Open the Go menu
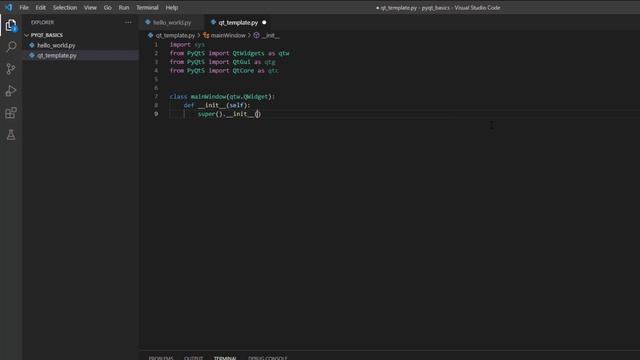The height and width of the screenshot is (360, 640). [107, 7]
